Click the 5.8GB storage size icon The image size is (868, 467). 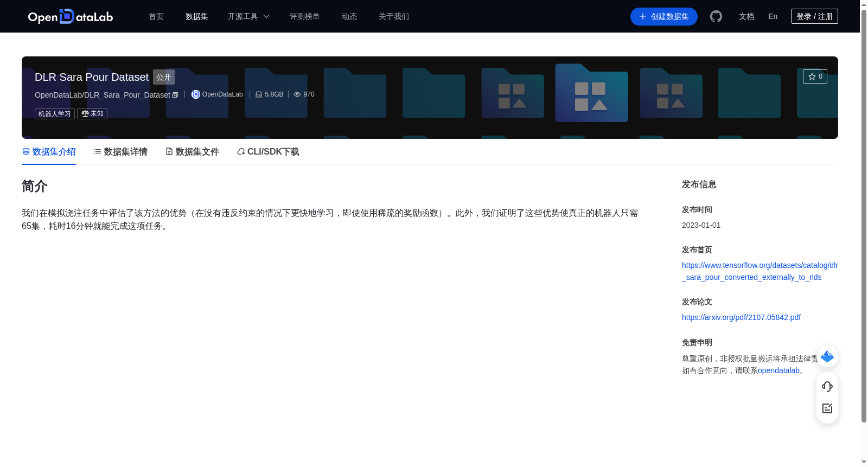259,94
